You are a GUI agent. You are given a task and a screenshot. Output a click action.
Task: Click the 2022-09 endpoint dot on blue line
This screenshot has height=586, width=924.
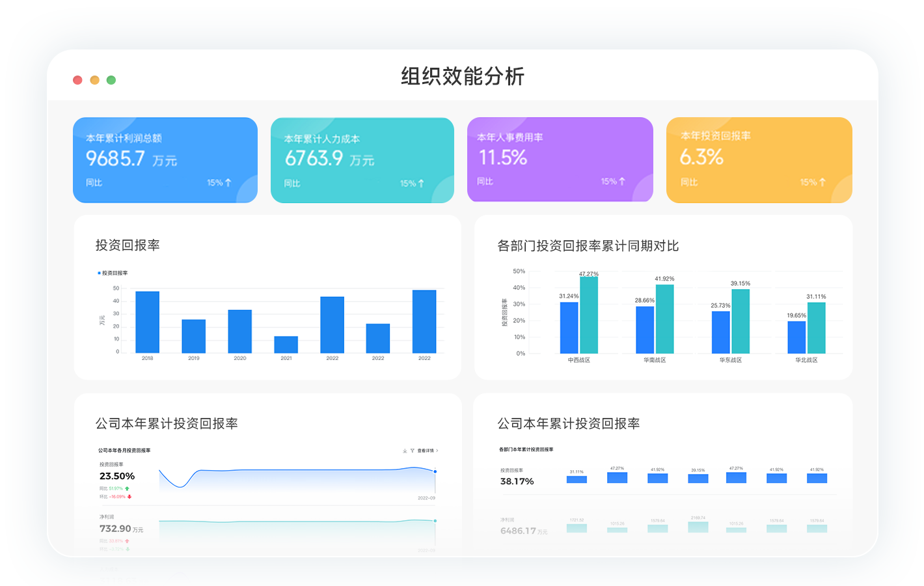coord(435,471)
